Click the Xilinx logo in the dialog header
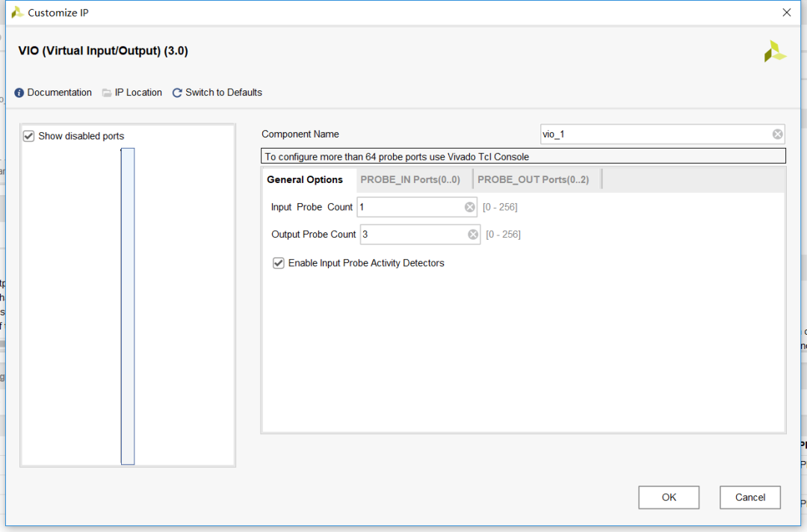 775,52
